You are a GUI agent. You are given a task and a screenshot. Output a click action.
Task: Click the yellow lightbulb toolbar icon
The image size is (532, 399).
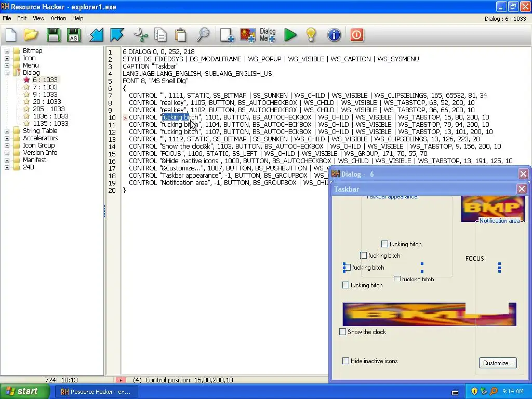311,35
